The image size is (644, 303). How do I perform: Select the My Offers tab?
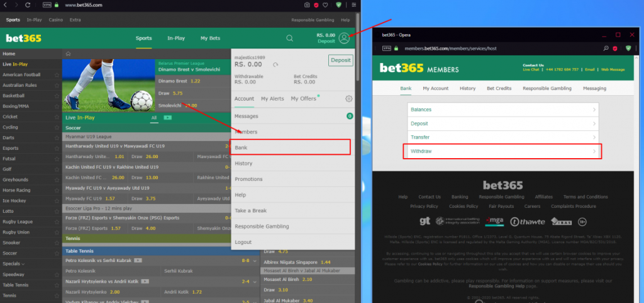pyautogui.click(x=304, y=99)
